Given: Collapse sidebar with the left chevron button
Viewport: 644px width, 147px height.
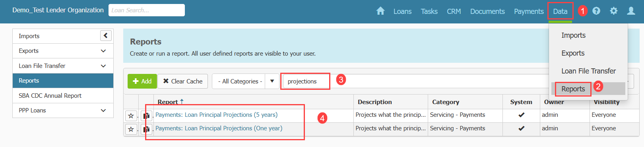Looking at the screenshot, I should click(106, 36).
